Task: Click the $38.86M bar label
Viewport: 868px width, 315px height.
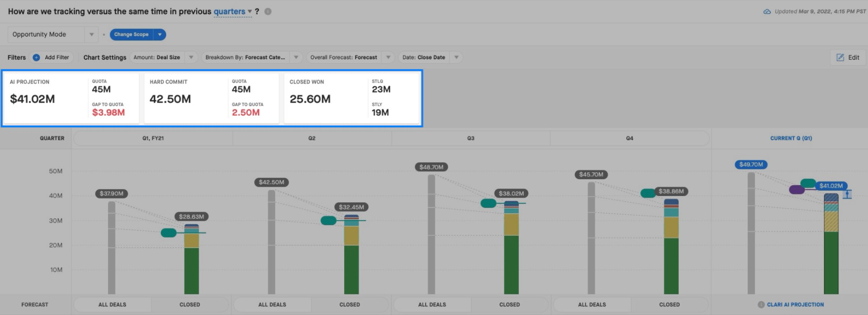Action: pyautogui.click(x=671, y=191)
